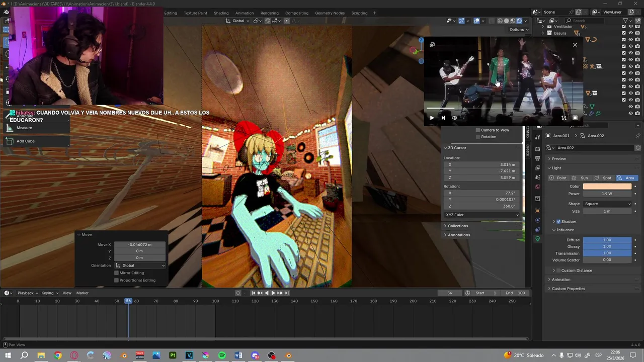Open Google Chrome from the taskbar
The image size is (644, 362).
[x=57, y=355]
